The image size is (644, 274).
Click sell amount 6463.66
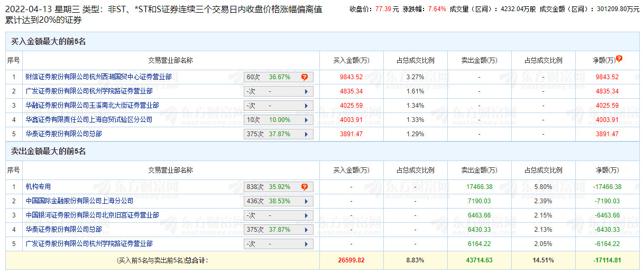[x=479, y=215]
